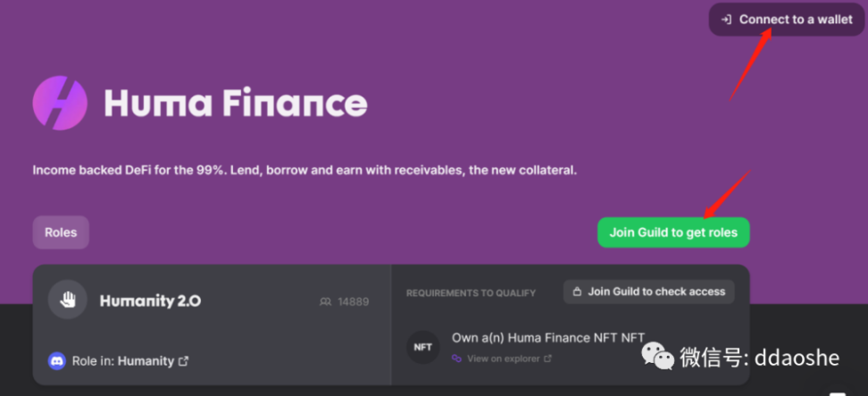Open View on explorer link
This screenshot has width=868, height=396.
pyautogui.click(x=503, y=358)
